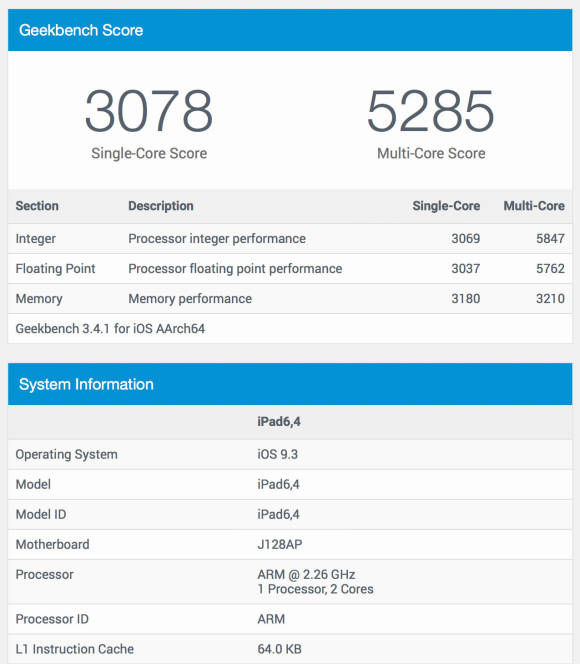Select Memory multi-core value 3210
580x664 pixels.
(x=550, y=299)
